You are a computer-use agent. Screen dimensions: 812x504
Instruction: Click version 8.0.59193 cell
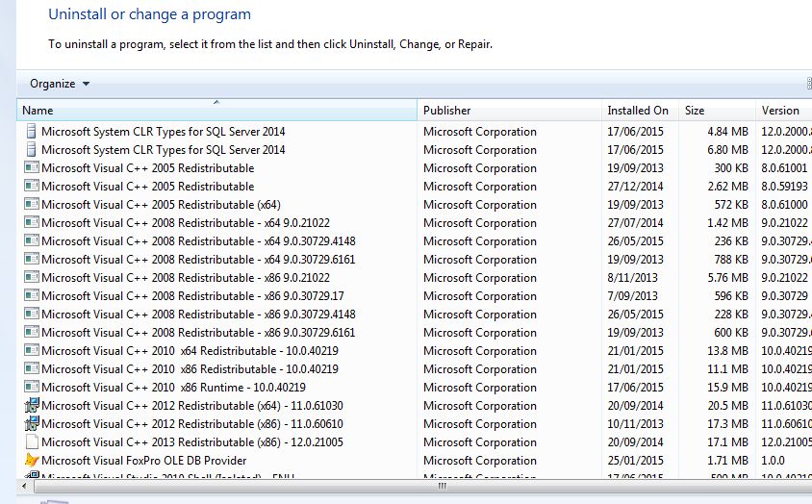(x=784, y=187)
